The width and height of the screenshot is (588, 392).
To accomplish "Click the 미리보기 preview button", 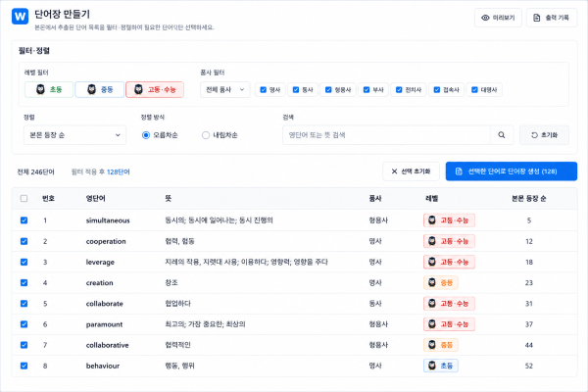I will click(498, 18).
